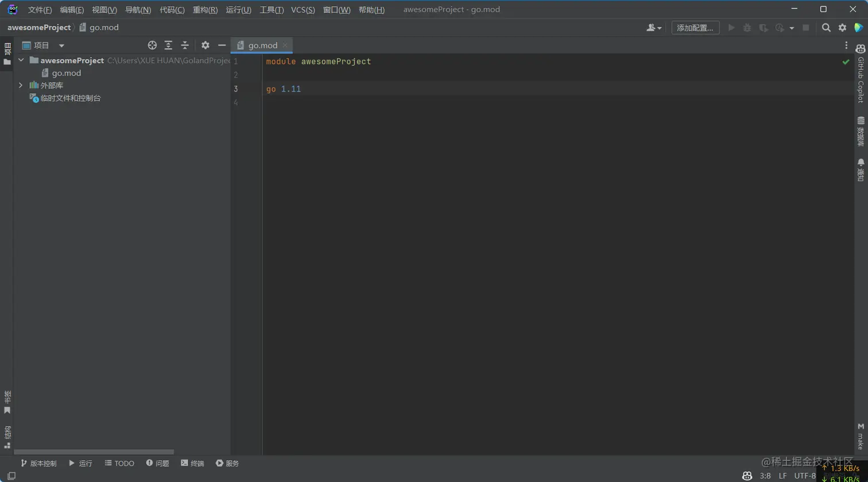Click the 3:8 cursor position indicator
Image resolution: width=868 pixels, height=482 pixels.
coord(765,476)
